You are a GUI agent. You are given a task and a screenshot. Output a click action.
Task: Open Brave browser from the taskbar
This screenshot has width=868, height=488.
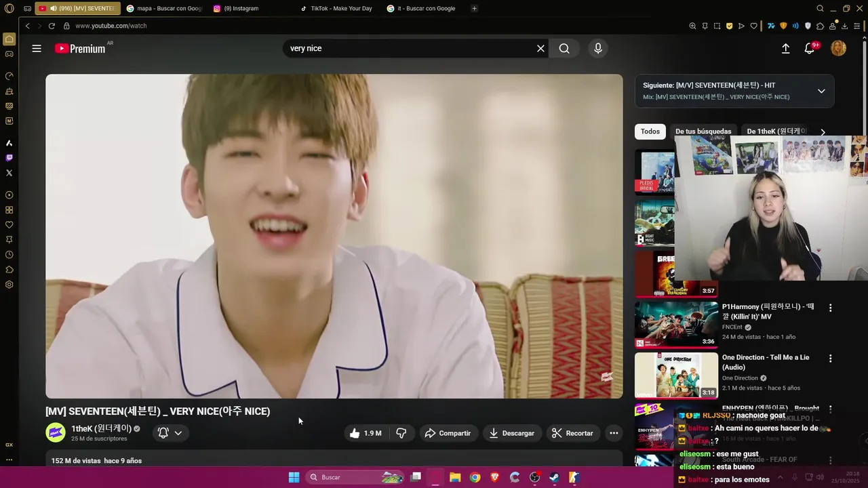click(494, 477)
